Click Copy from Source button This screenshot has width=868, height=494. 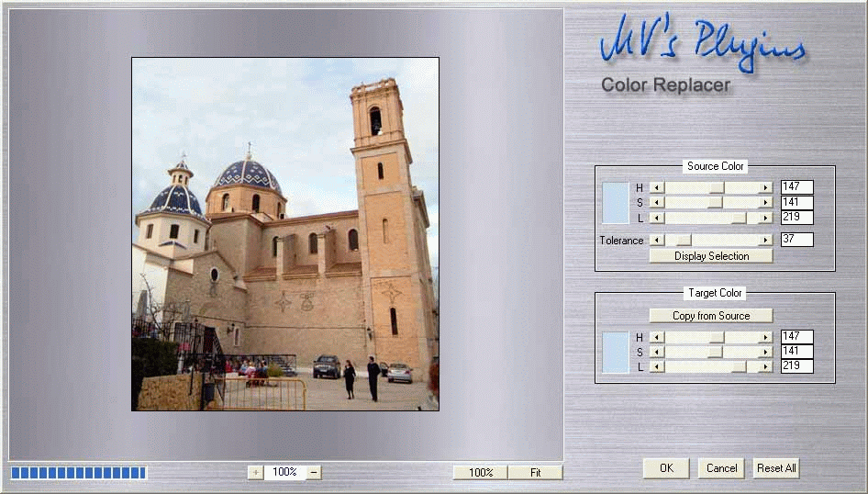pos(711,315)
